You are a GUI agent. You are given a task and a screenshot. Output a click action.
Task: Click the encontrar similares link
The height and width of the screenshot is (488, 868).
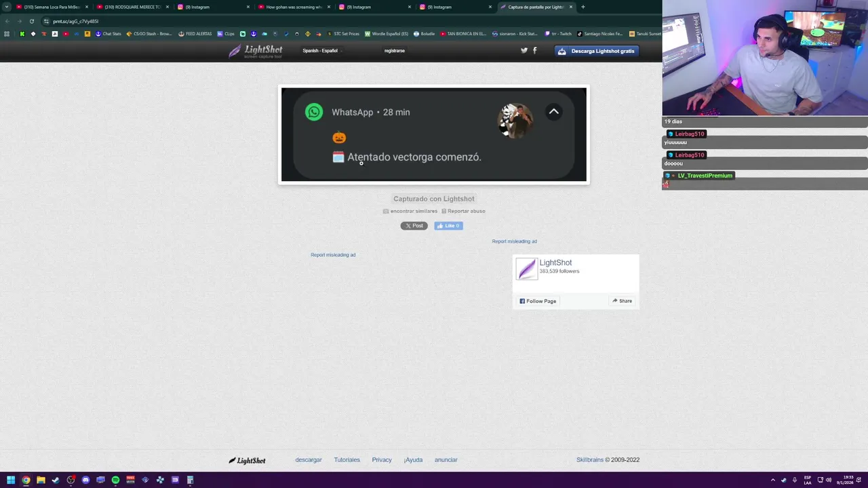(x=410, y=211)
